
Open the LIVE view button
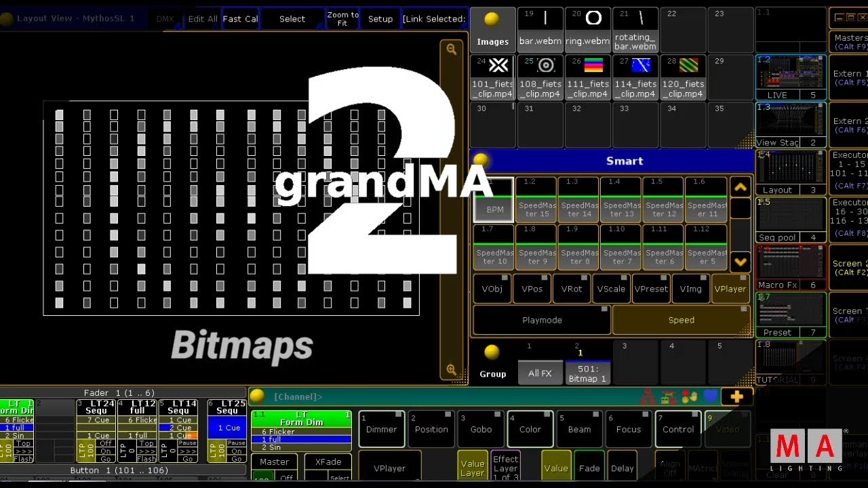791,77
